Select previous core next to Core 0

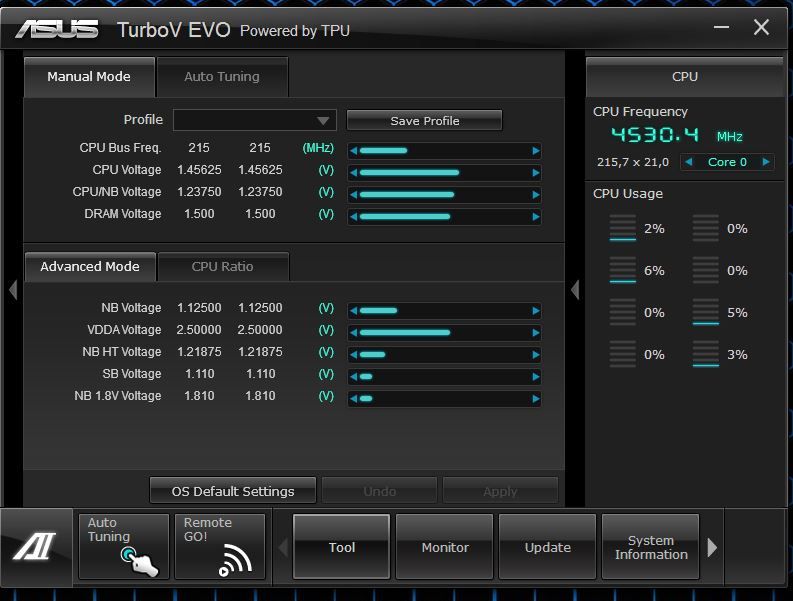point(688,162)
